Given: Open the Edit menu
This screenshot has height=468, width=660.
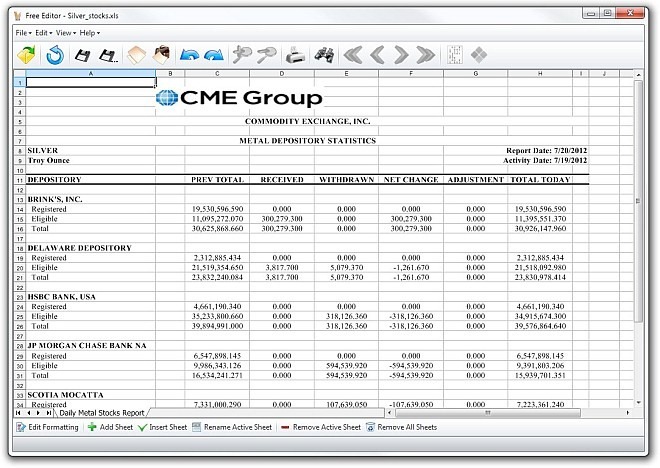Looking at the screenshot, I should [x=43, y=33].
